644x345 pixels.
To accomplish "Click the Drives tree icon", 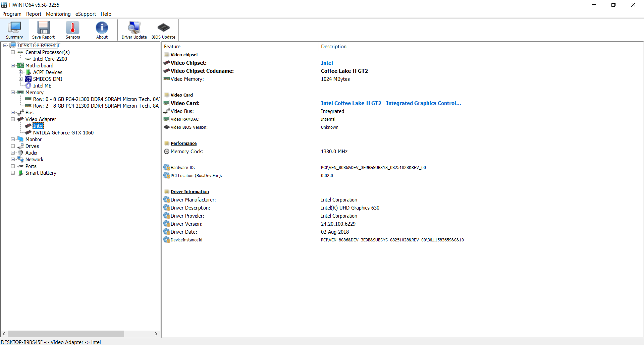I will (20, 146).
